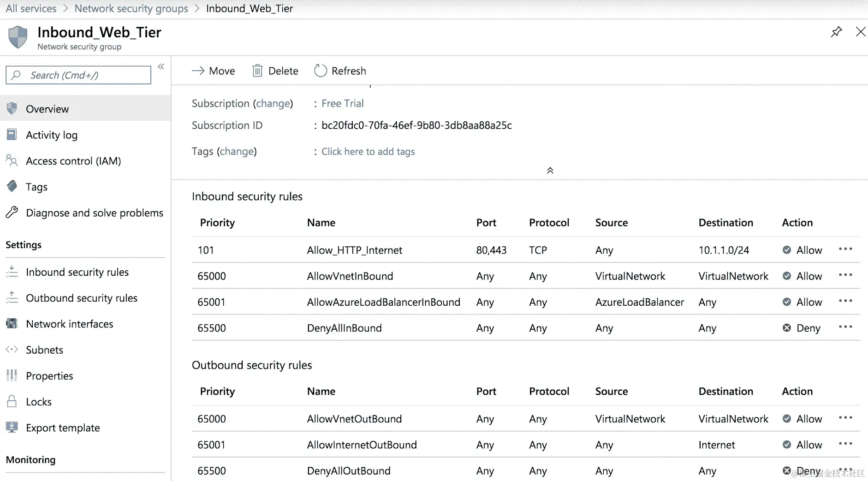Click the priority 101 cell
This screenshot has width=868, height=481.
206,250
